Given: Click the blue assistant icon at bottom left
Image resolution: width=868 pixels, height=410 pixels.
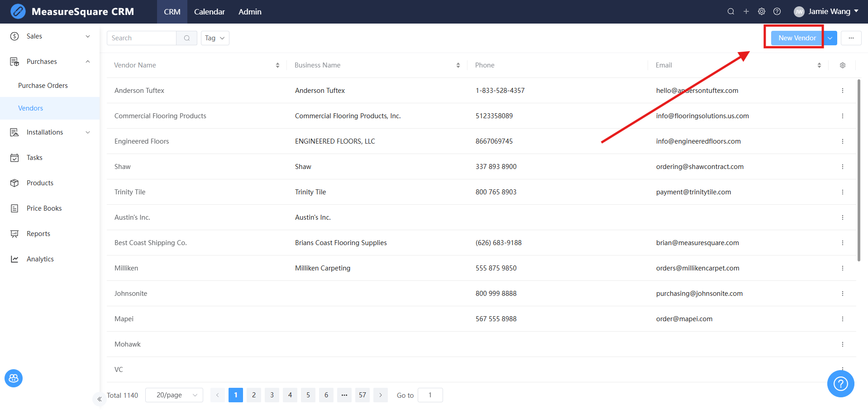Looking at the screenshot, I should point(14,378).
